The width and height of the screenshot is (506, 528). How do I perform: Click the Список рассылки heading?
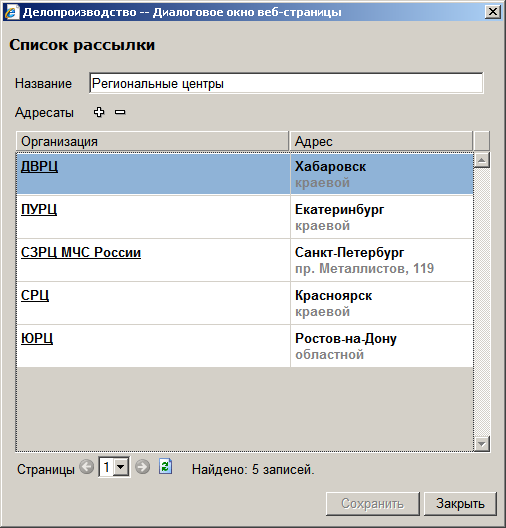(82, 45)
